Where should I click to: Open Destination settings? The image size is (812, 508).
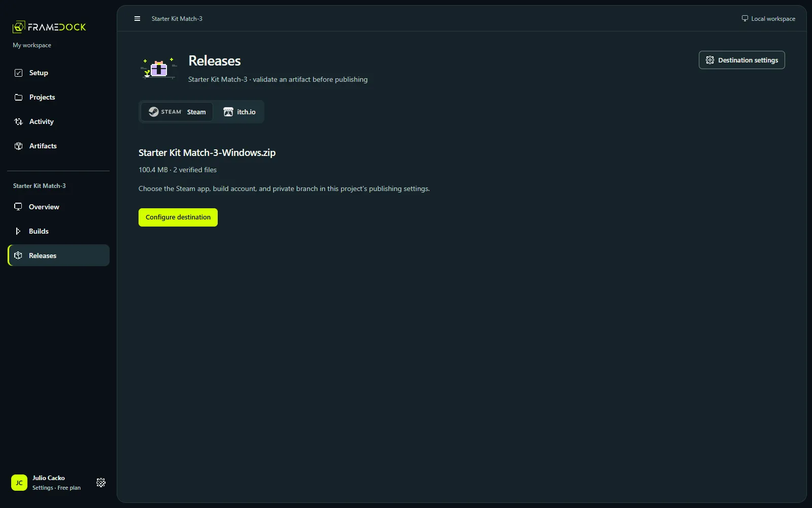pos(741,60)
